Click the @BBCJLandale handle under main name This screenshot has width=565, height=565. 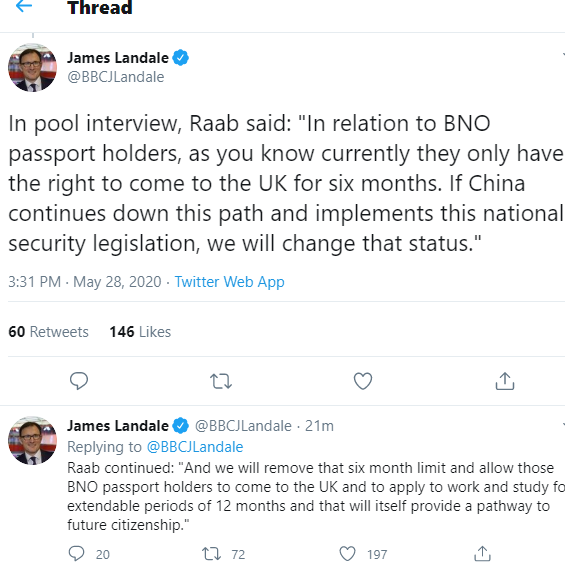pyautogui.click(x=116, y=77)
